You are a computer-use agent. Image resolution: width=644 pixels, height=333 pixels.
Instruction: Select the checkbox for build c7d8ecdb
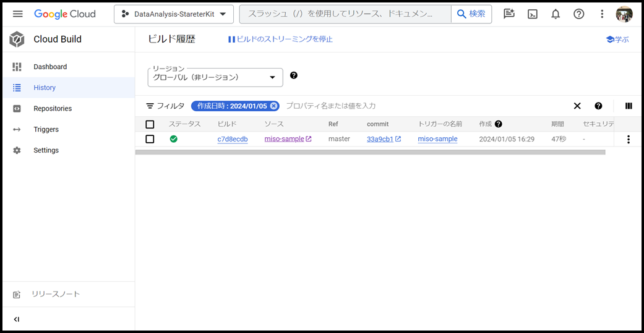pyautogui.click(x=150, y=139)
